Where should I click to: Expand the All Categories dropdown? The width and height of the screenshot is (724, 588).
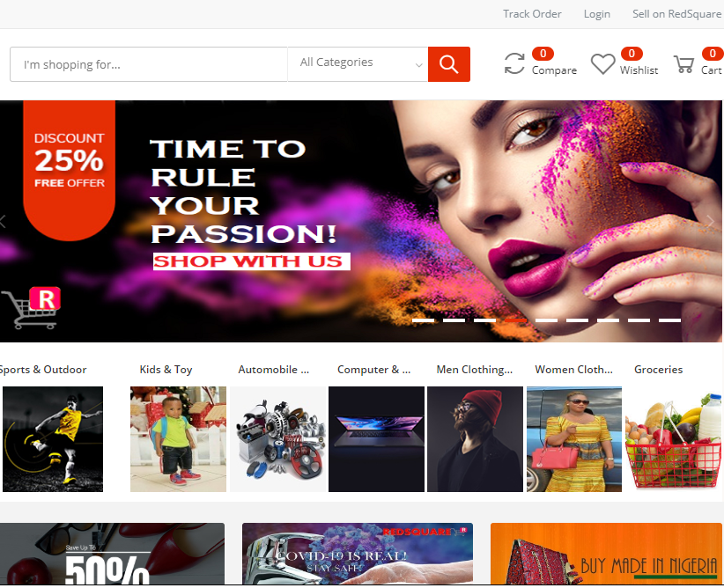point(358,63)
